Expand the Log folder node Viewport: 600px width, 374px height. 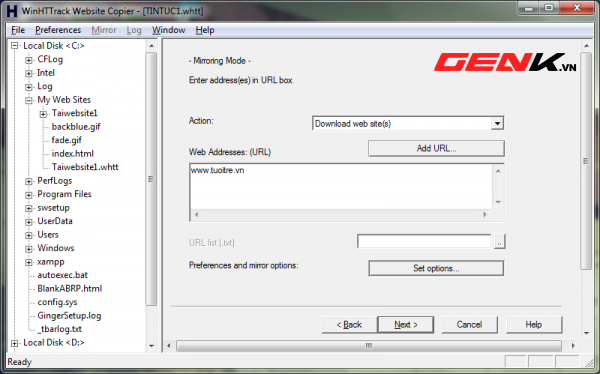[29, 87]
